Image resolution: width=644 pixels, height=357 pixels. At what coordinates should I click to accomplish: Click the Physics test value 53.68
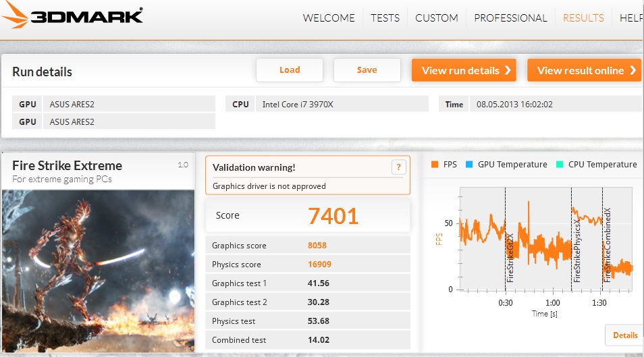point(319,321)
